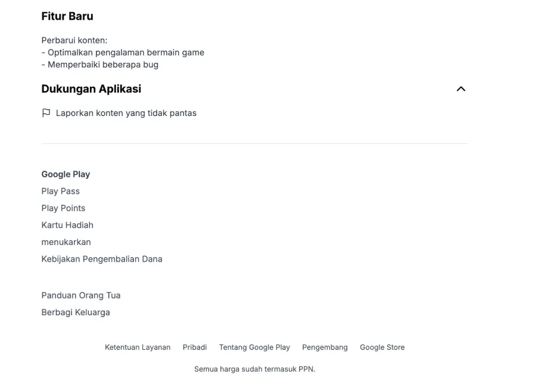
Task: Open Ketentuan Layanan in the footer
Action: [x=138, y=347]
